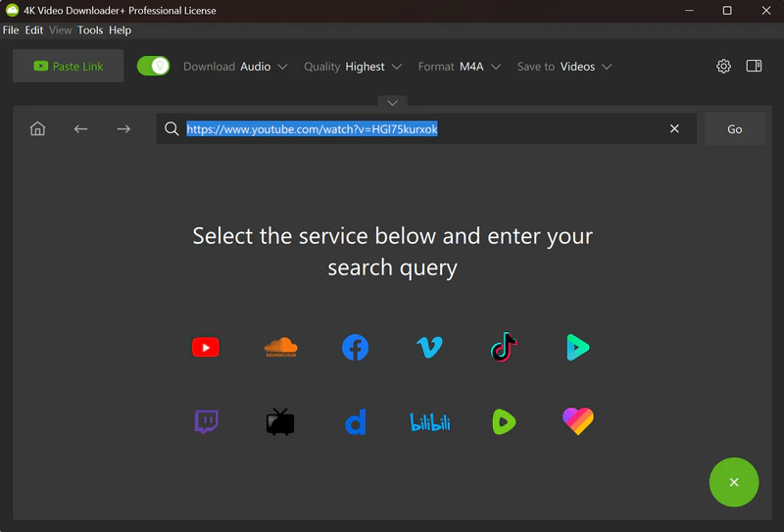Screen dimensions: 784x532
Task: Open the TikTok service icon
Action: point(504,347)
